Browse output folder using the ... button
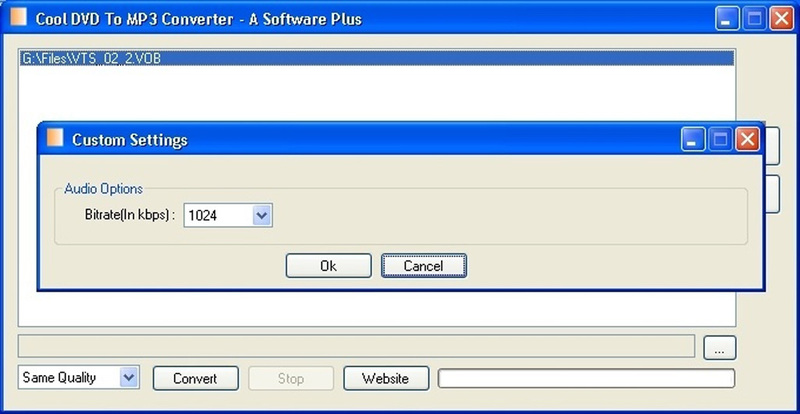The width and height of the screenshot is (800, 414). tap(719, 348)
